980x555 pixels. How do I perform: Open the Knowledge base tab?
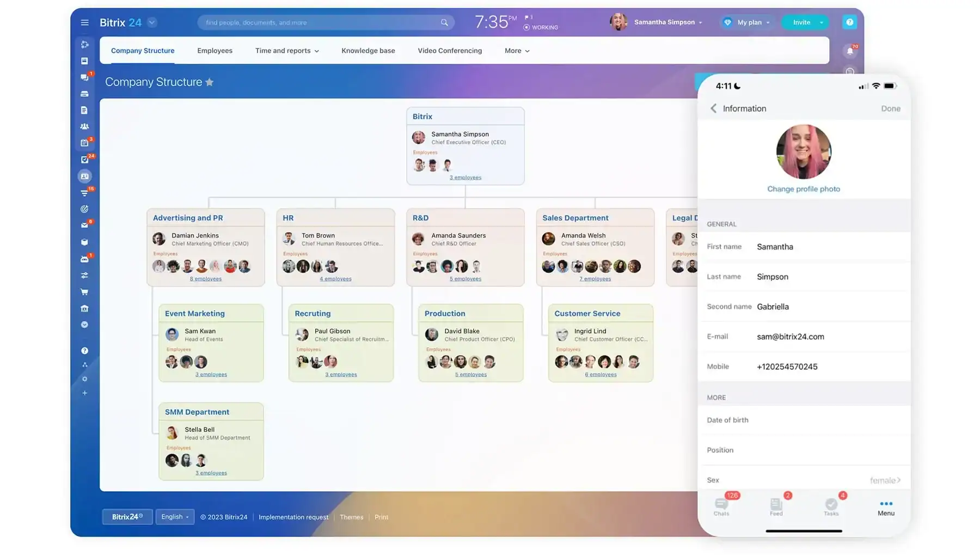point(368,51)
